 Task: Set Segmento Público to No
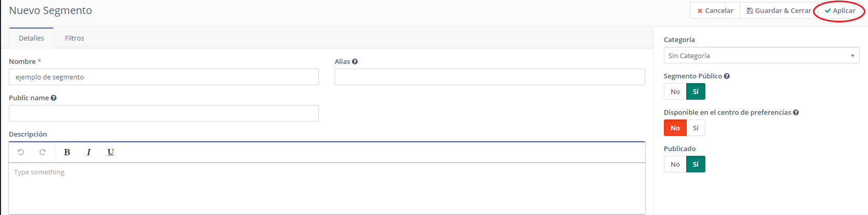[675, 91]
